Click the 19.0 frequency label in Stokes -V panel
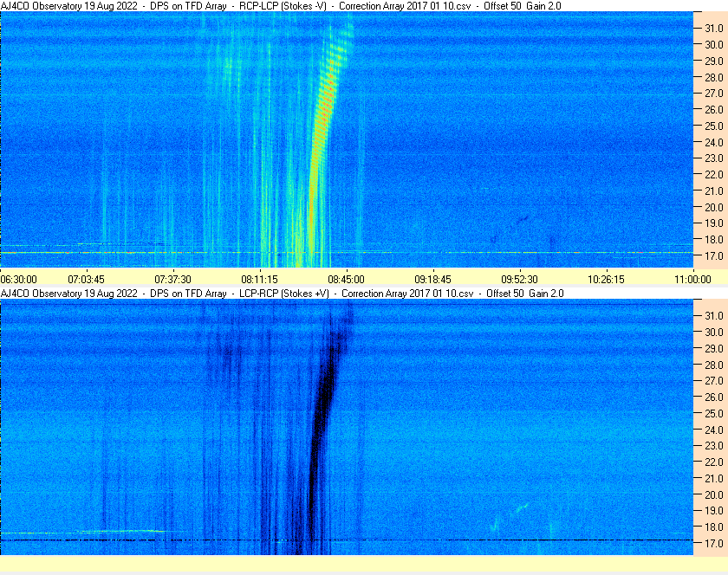728x575 pixels. (714, 223)
